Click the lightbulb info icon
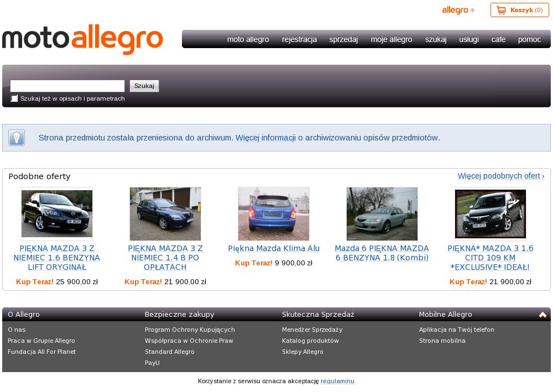Image resolution: width=553 pixels, height=392 pixels. tap(17, 138)
